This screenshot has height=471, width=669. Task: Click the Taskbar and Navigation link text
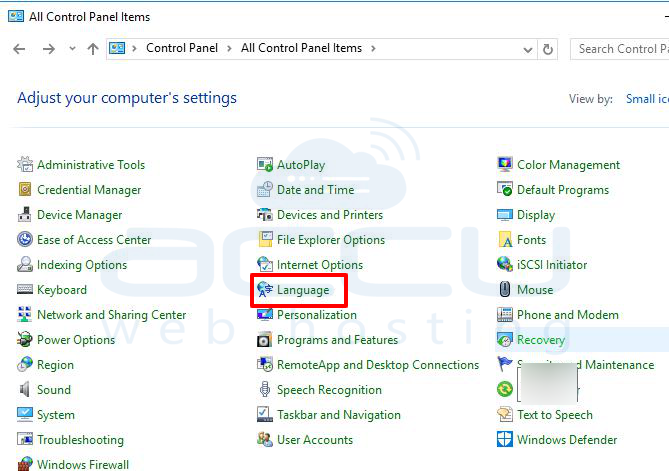point(339,415)
